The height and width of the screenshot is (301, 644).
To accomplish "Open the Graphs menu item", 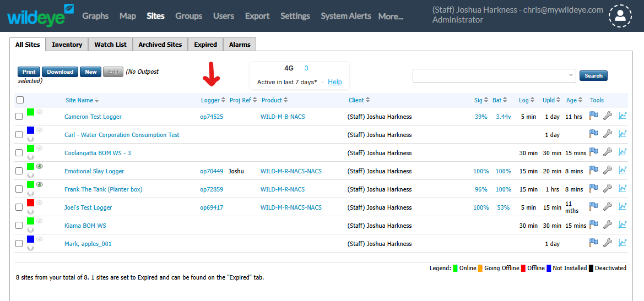I will (95, 16).
